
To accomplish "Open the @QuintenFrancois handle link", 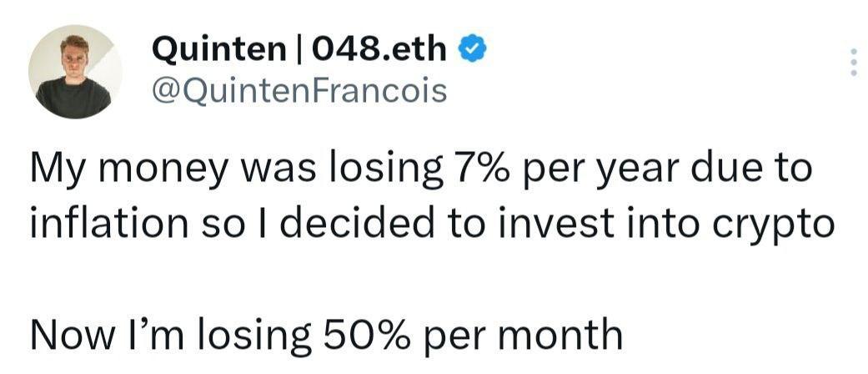I will [299, 90].
